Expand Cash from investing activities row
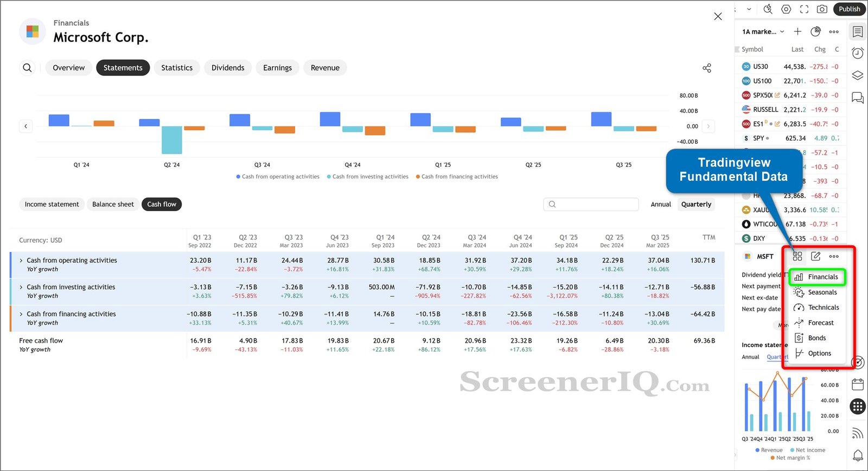Image resolution: width=868 pixels, height=471 pixels. click(21, 287)
